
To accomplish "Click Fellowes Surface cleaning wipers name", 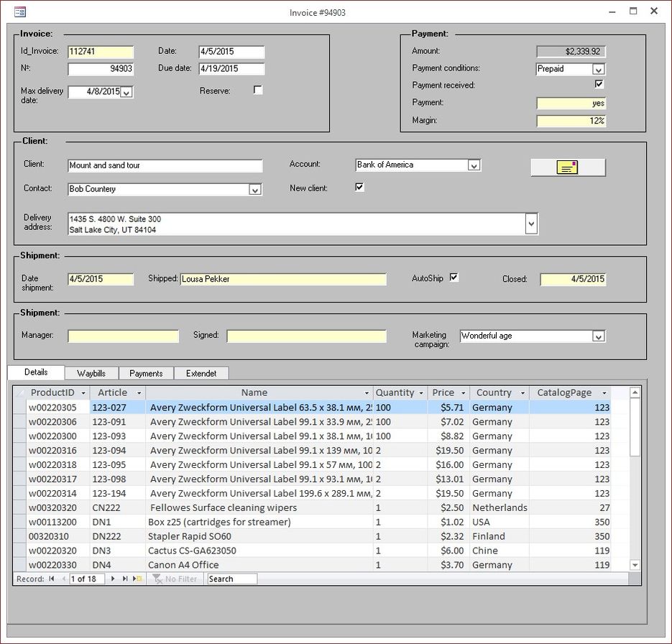I will click(259, 507).
